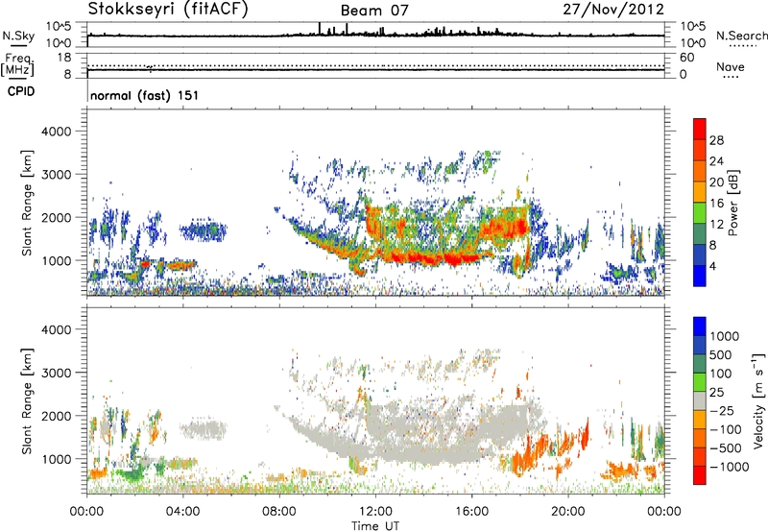The image size is (768, 532).
Task: Click the 4 tick on Power colorbar
Action: 713,267
